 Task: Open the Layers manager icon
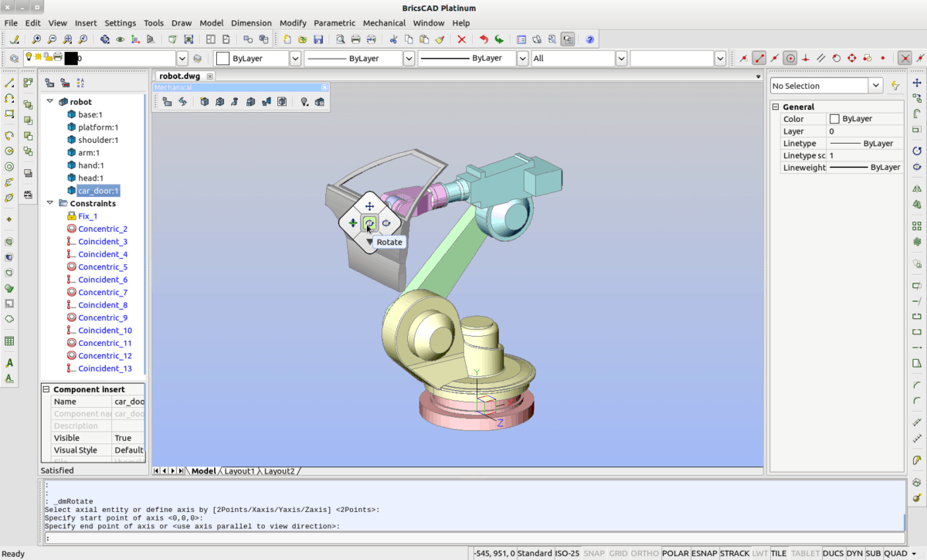click(x=14, y=59)
